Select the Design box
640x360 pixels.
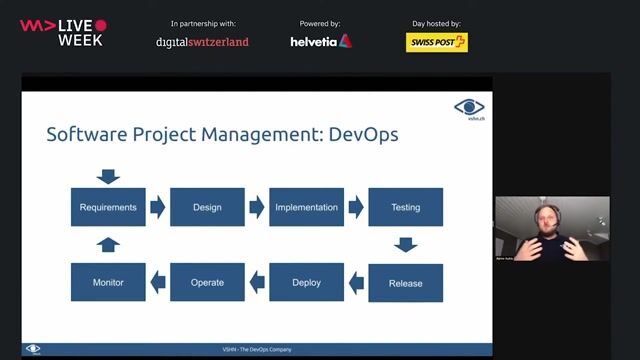[207, 207]
